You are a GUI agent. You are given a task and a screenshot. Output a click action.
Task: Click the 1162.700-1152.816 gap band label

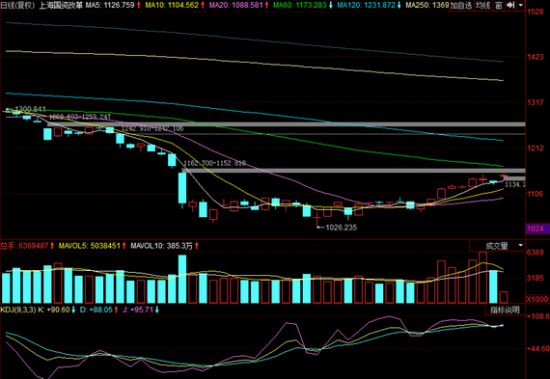214,163
